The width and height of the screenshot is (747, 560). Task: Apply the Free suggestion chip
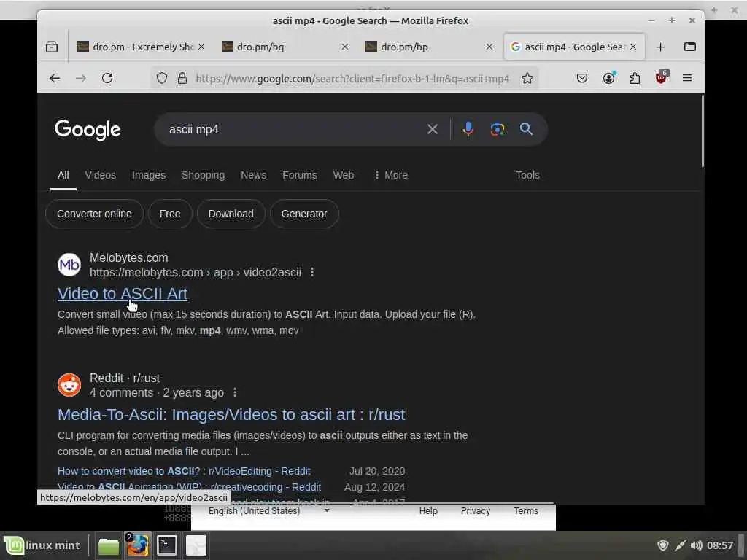pyautogui.click(x=170, y=214)
